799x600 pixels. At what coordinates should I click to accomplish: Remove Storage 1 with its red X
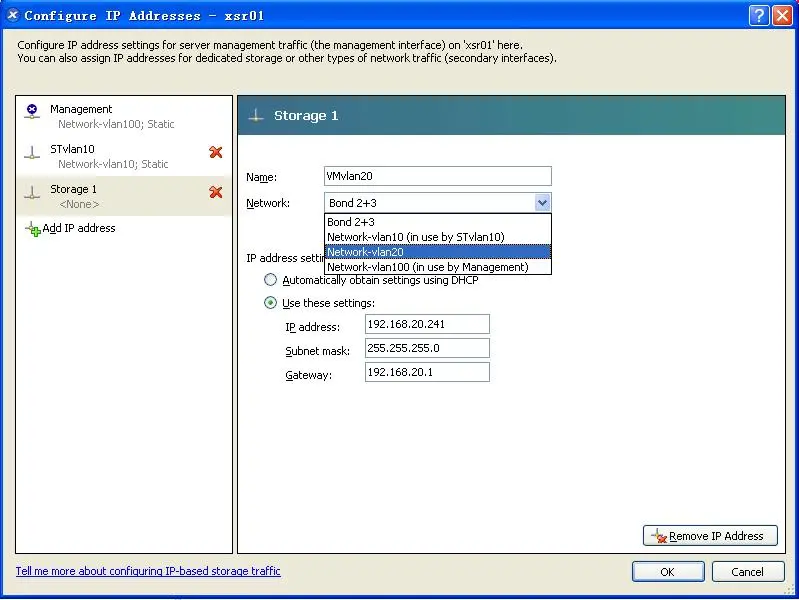tap(216, 192)
